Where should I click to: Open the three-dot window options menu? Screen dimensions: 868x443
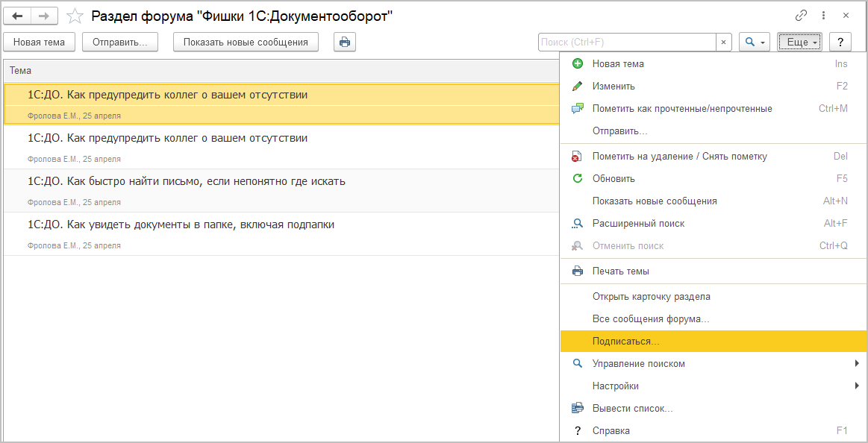(823, 15)
